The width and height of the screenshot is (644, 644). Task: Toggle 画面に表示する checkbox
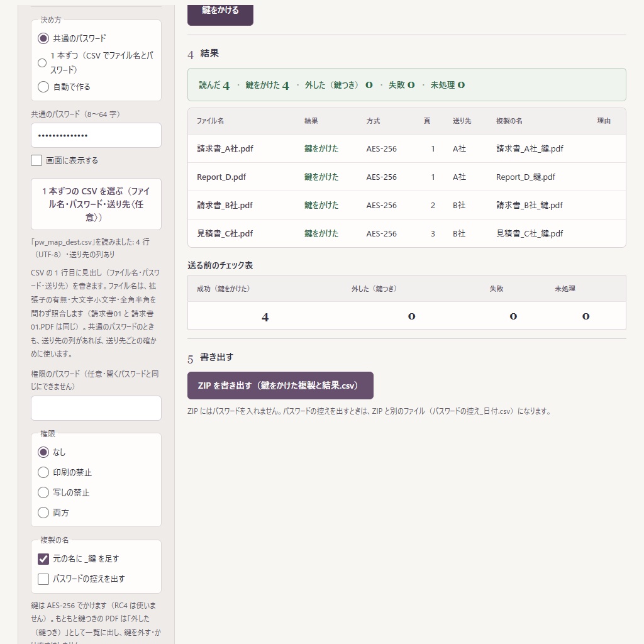click(36, 160)
